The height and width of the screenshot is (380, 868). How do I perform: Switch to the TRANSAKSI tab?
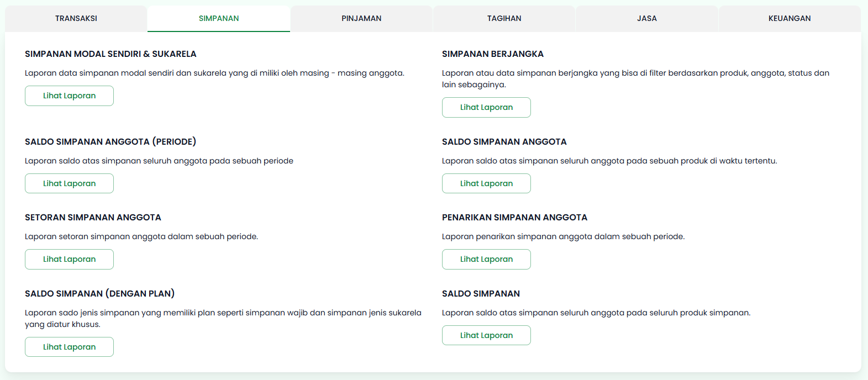pyautogui.click(x=76, y=18)
